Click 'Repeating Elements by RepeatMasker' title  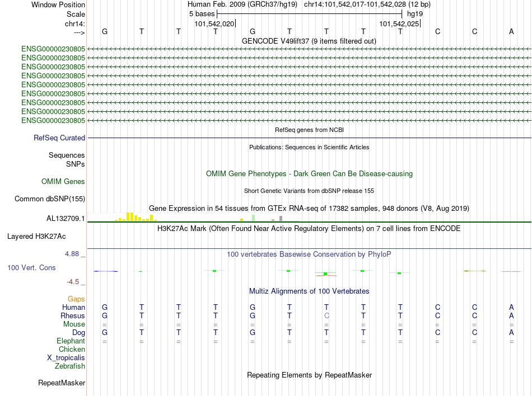pyautogui.click(x=310, y=375)
